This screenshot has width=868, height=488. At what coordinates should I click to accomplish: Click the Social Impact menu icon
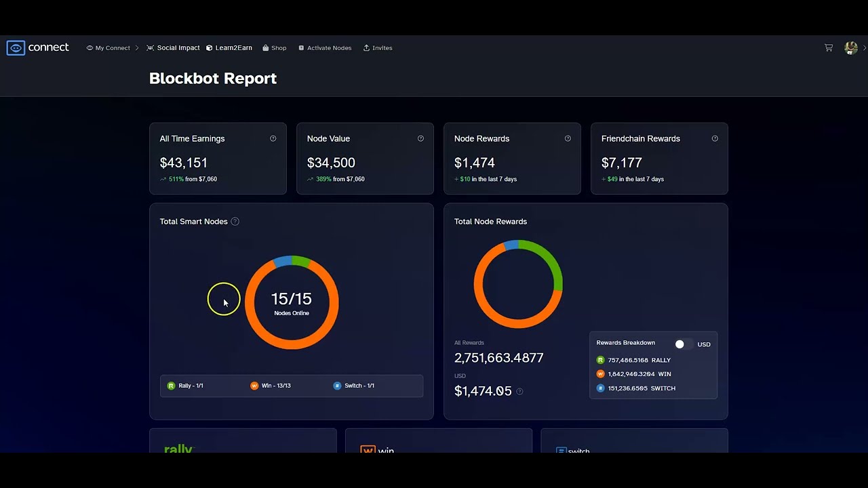(151, 48)
